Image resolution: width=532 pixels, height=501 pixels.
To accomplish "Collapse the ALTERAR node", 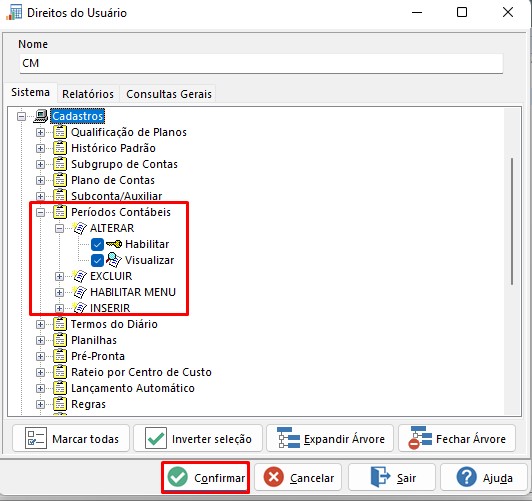I will click(59, 228).
